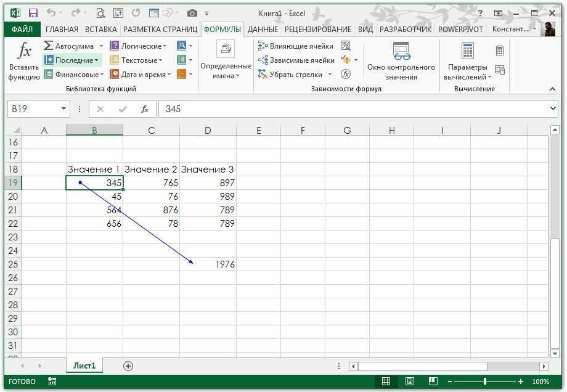Click the Help question mark icon
Viewport: 567px width, 392px height.
click(x=480, y=14)
